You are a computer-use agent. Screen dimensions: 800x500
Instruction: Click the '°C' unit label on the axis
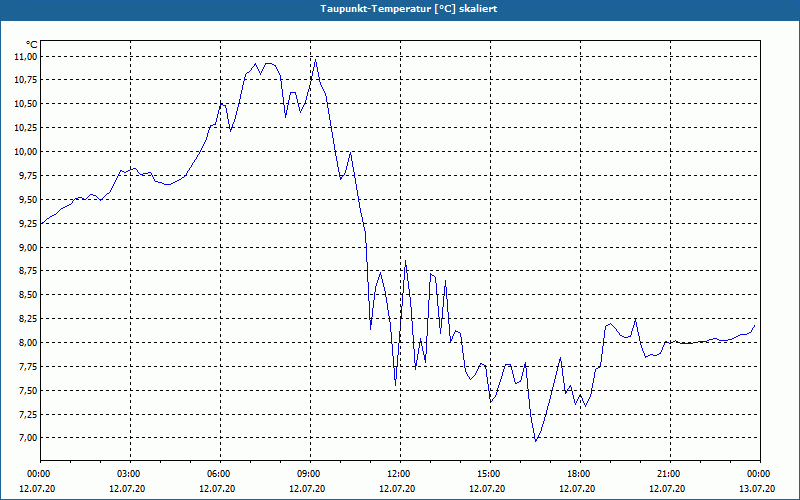pos(32,45)
